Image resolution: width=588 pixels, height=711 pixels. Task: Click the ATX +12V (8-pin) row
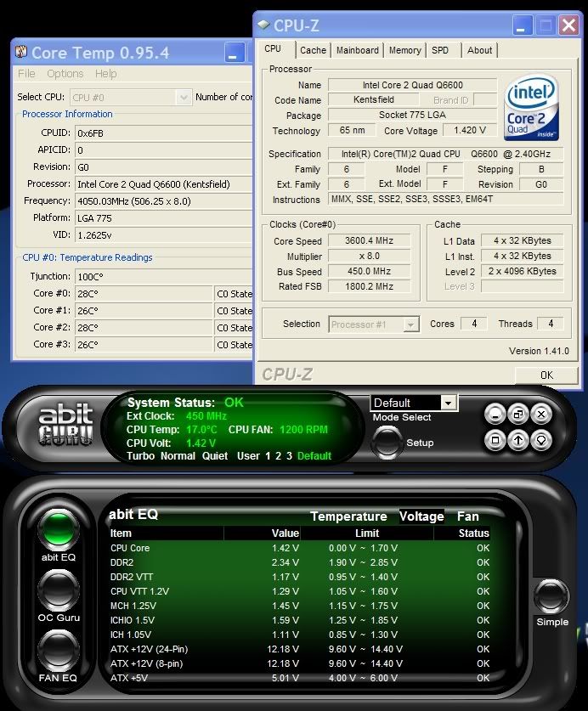300,663
